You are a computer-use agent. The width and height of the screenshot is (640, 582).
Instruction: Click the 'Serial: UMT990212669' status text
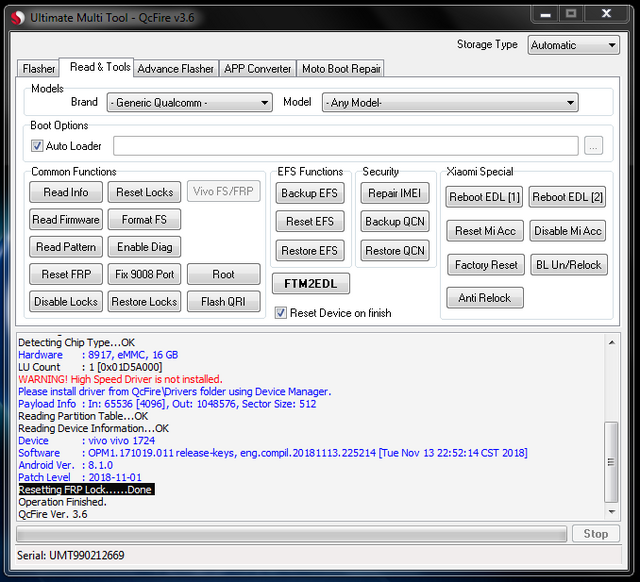[x=71, y=555]
